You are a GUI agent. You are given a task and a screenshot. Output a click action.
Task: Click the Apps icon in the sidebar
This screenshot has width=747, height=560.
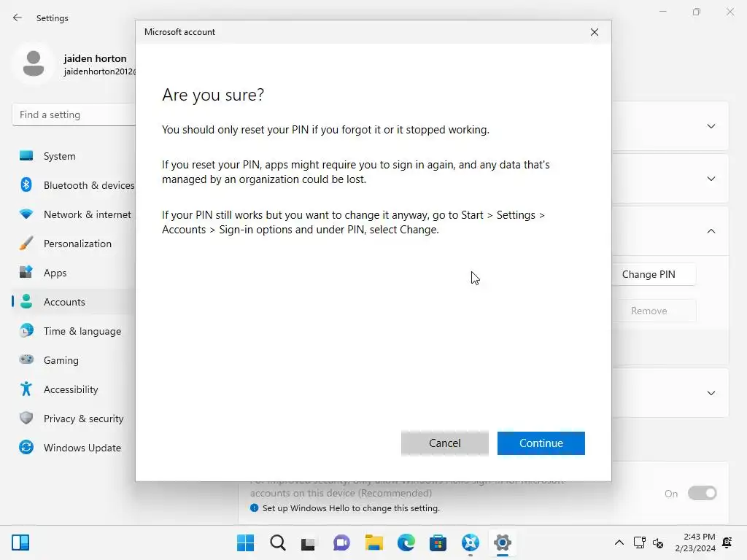tap(26, 272)
